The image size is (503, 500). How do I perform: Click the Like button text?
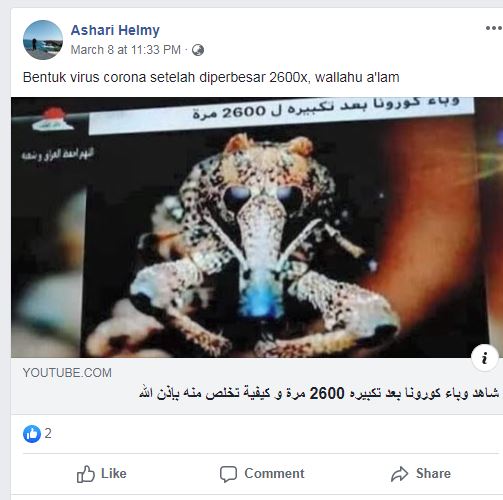pos(114,473)
